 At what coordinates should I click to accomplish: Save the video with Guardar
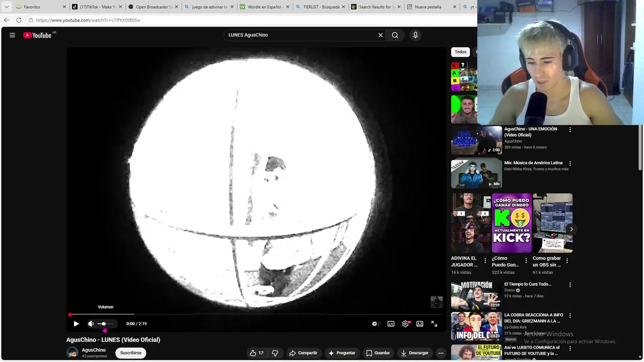point(378,353)
